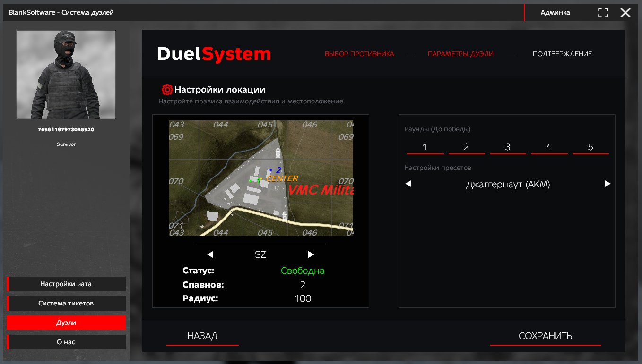Image resolution: width=642 pixels, height=364 pixels.
Task: Switch to previous preset before Джаггернаут (АКМ)
Action: coord(408,184)
